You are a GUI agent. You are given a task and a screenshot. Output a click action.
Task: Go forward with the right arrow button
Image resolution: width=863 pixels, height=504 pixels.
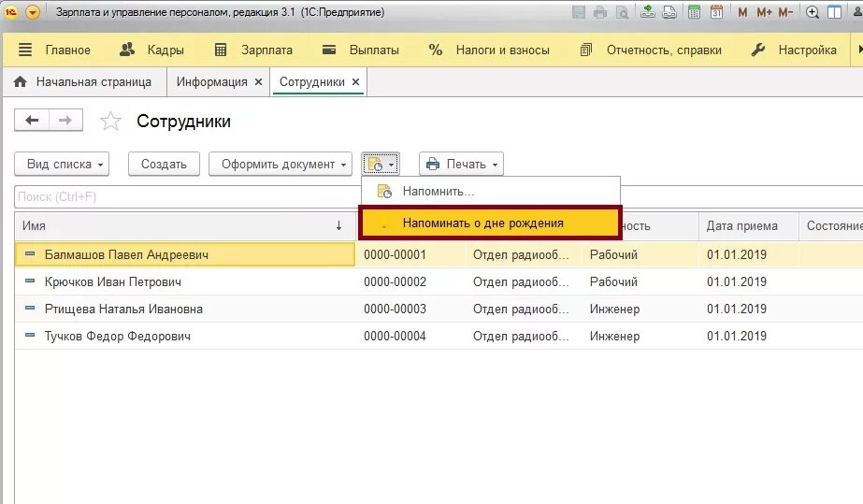65,120
